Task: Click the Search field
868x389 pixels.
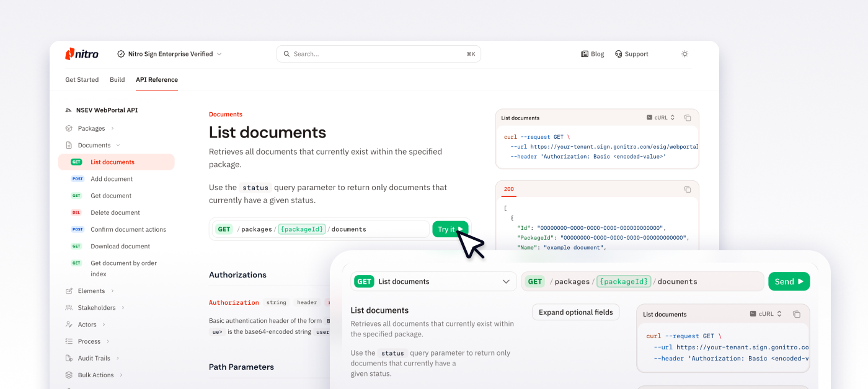Action: [x=378, y=54]
